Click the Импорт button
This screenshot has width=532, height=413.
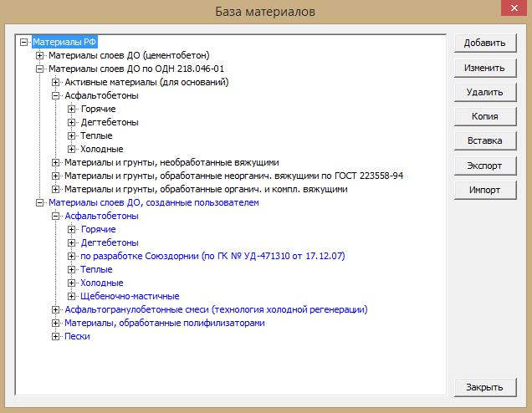(485, 190)
